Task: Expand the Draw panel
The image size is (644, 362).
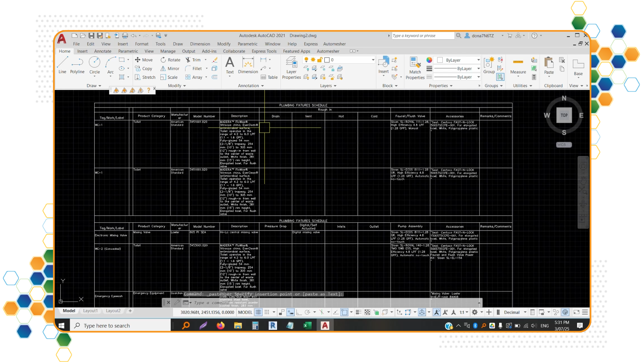Action: pos(94,86)
